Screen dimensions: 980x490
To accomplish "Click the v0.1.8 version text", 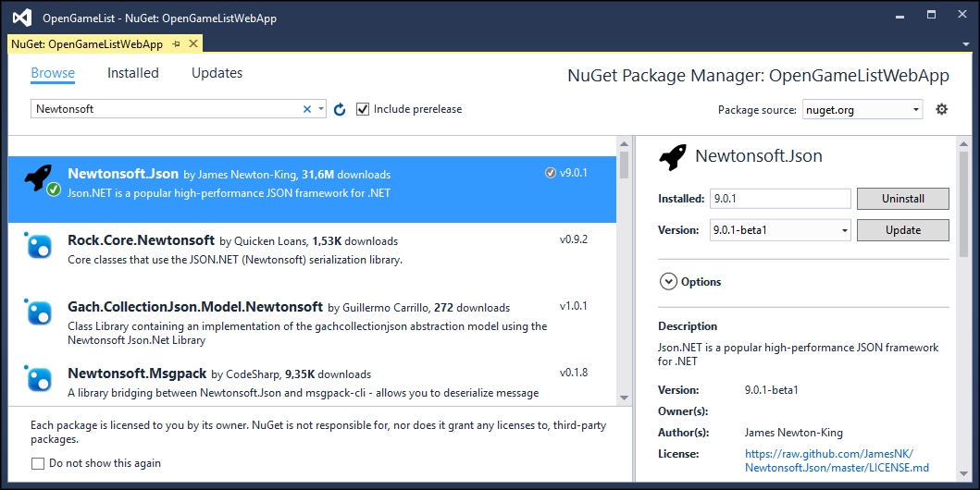I will point(573,373).
